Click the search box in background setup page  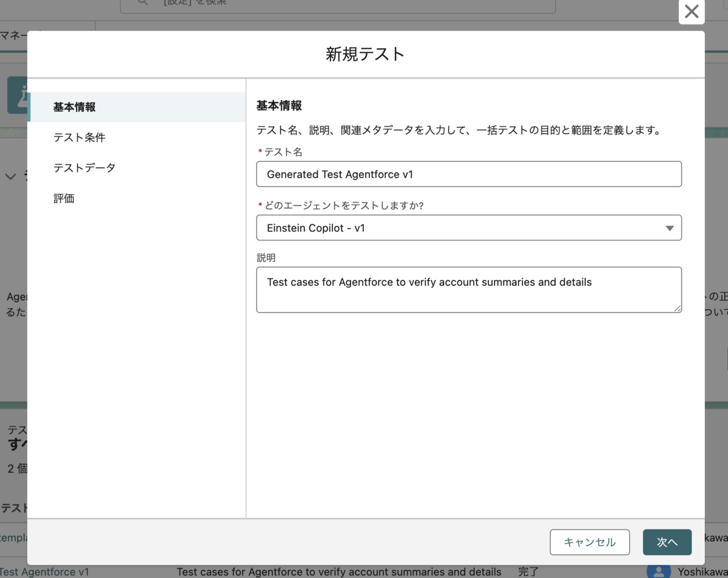(x=338, y=6)
